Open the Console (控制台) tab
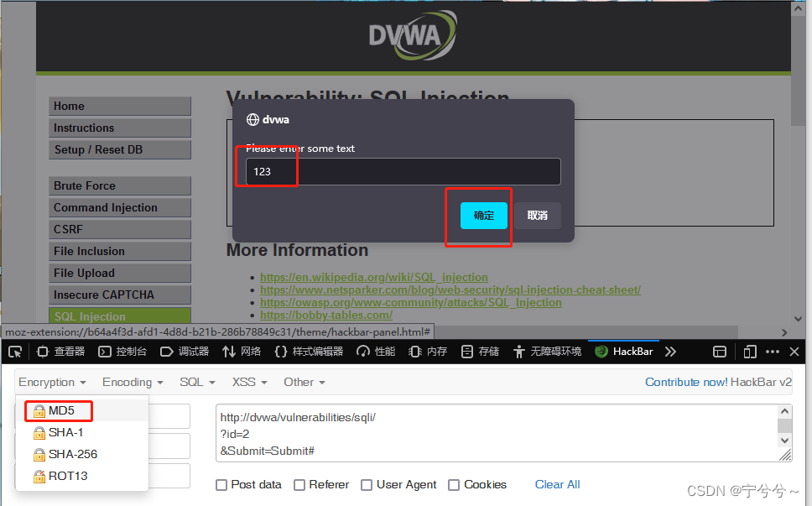Screen dimensions: 812x506 point(122,352)
